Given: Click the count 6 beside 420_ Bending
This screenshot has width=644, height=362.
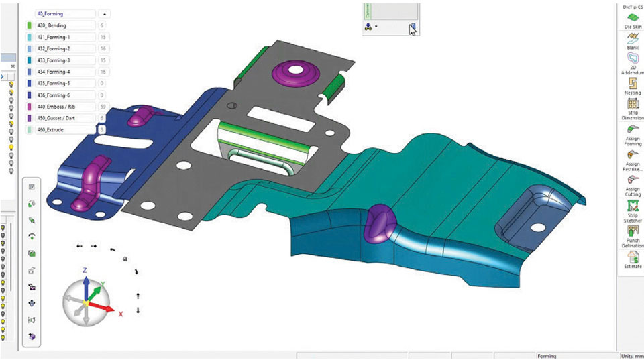Looking at the screenshot, I should [x=102, y=25].
